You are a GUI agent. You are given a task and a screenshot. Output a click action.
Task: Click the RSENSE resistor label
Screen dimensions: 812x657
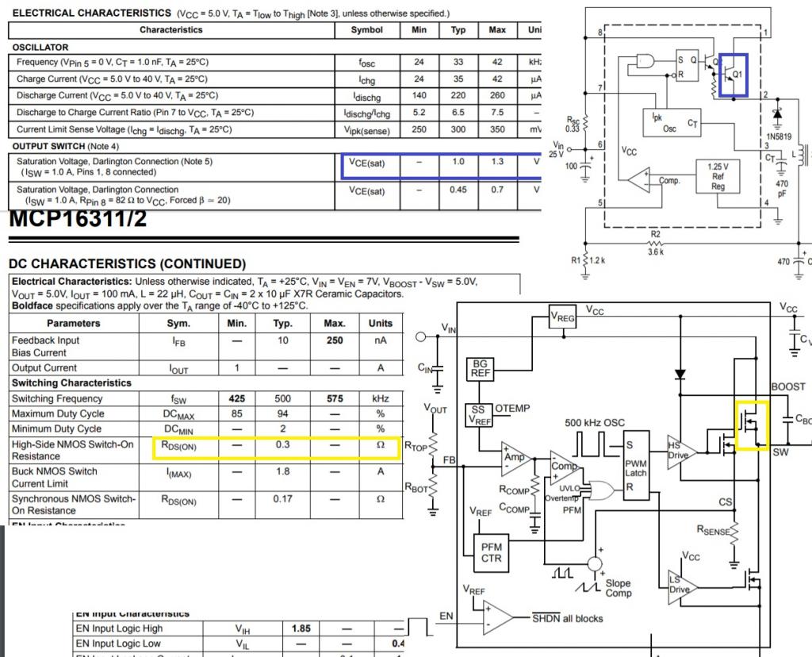[x=713, y=530]
